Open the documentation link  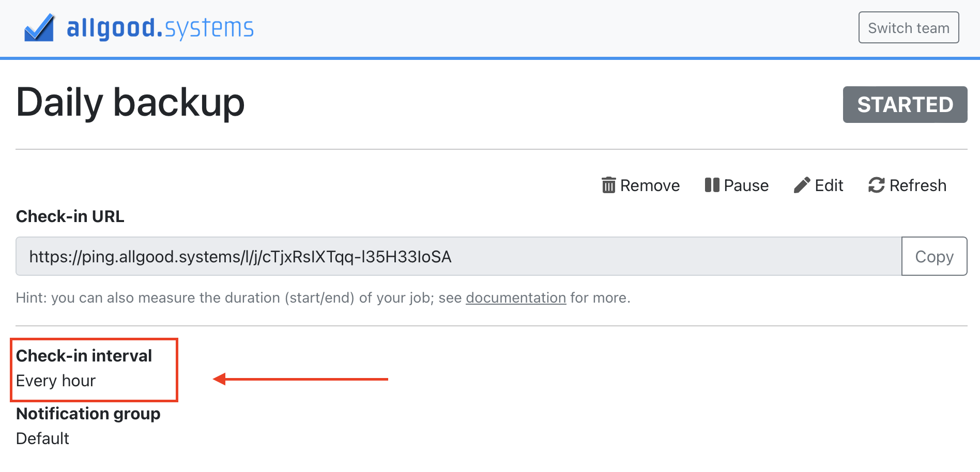[515, 298]
